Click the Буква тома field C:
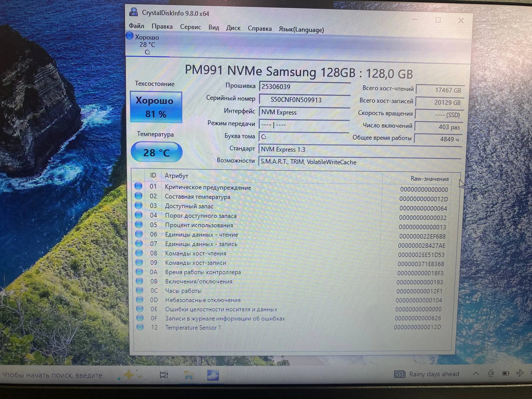 tap(304, 137)
